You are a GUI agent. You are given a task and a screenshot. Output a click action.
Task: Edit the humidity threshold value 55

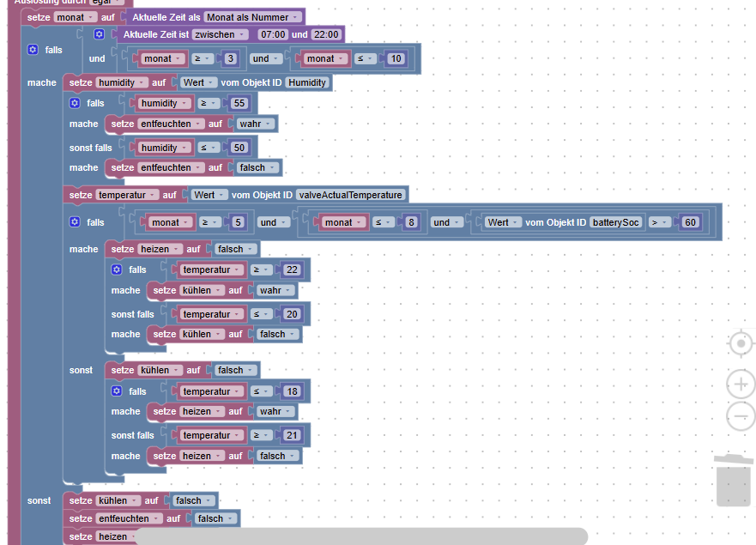pos(239,103)
